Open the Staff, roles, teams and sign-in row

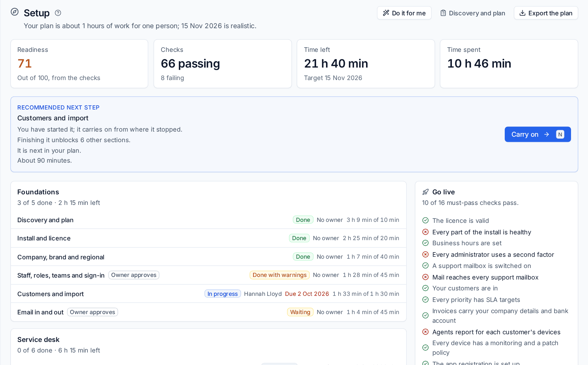[208, 275]
